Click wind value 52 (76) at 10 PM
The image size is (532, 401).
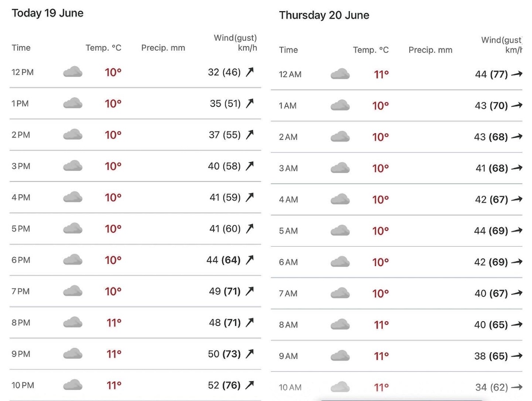click(224, 385)
